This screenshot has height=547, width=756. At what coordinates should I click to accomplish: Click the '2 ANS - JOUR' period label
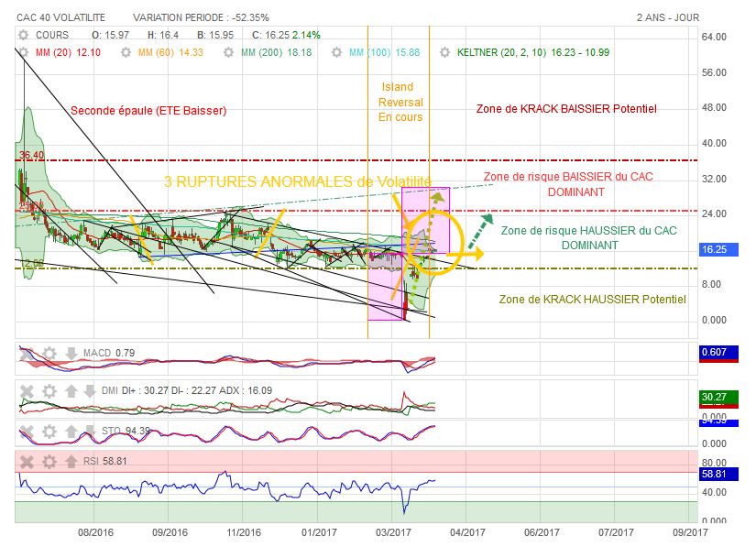click(x=668, y=17)
